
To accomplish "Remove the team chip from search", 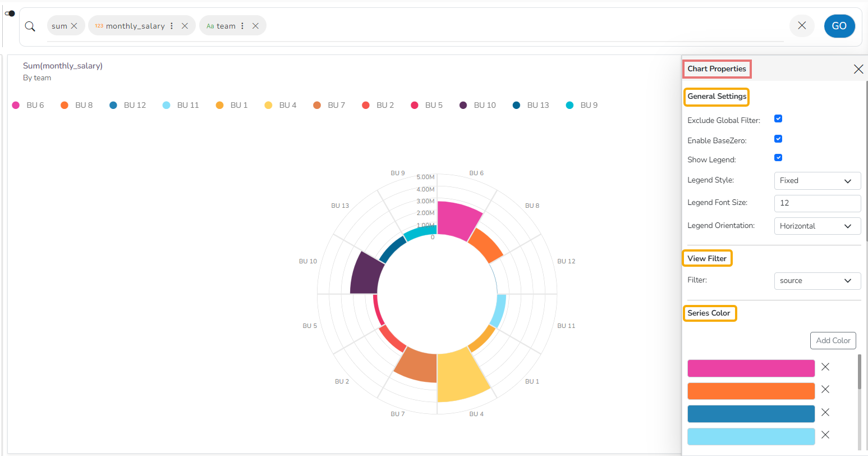I will tap(255, 26).
